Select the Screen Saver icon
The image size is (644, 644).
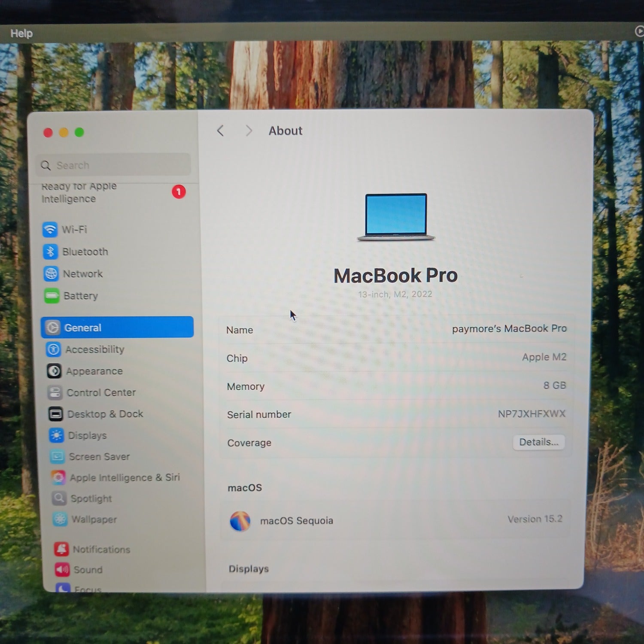[57, 456]
